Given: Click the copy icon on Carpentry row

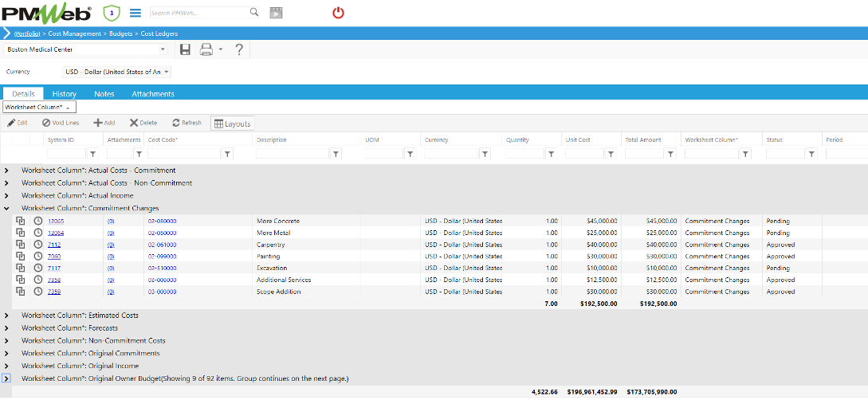Looking at the screenshot, I should pyautogui.click(x=21, y=244).
